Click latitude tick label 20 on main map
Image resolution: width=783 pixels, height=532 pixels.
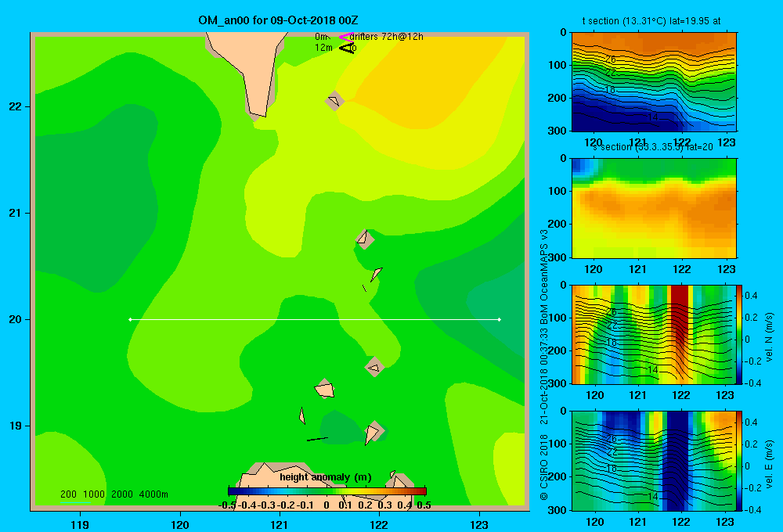point(16,319)
